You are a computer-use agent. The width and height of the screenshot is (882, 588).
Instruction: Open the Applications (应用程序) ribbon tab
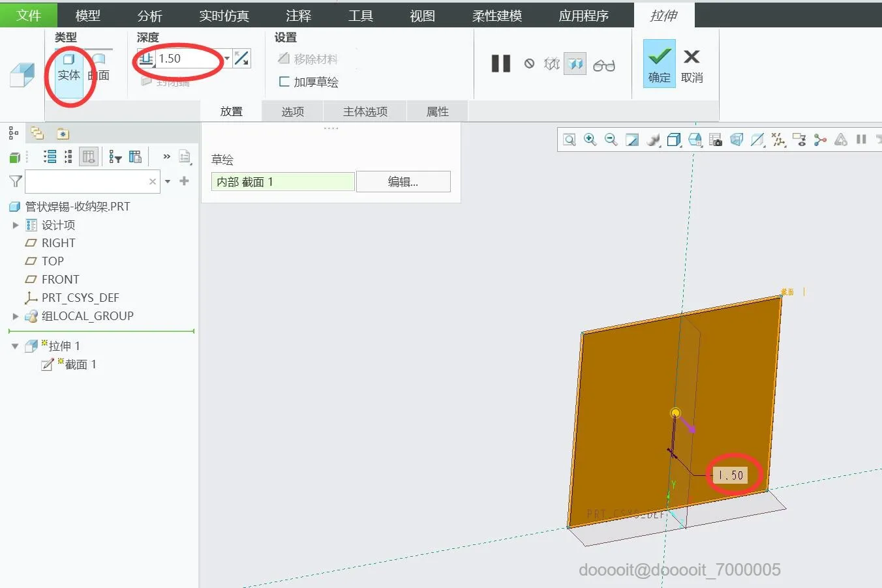(x=584, y=16)
